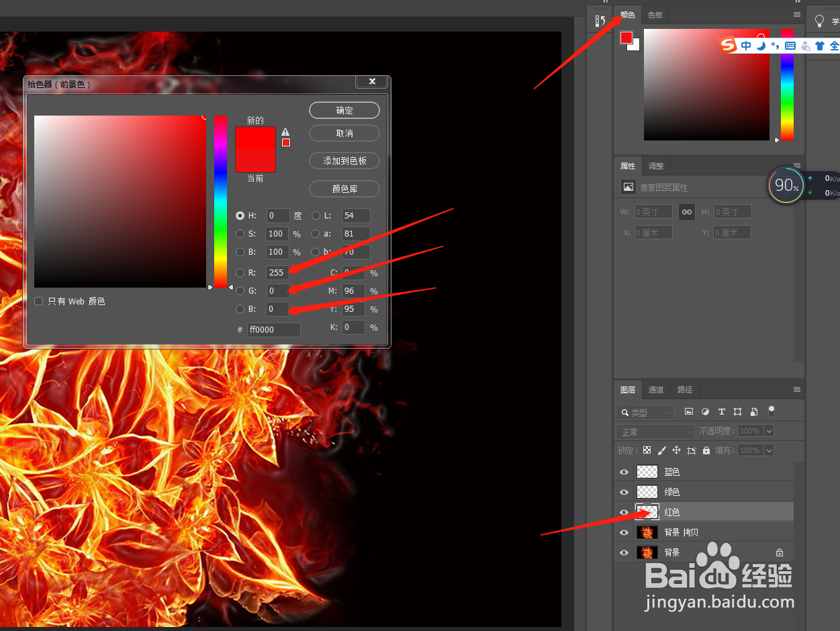840x631 pixels.
Task: Select the 红色 layer thumbnail
Action: click(x=647, y=512)
